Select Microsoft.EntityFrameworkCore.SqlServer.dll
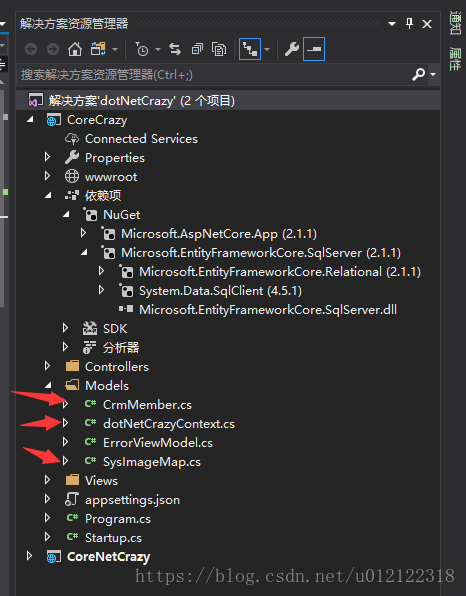This screenshot has width=466, height=596. coord(268,310)
